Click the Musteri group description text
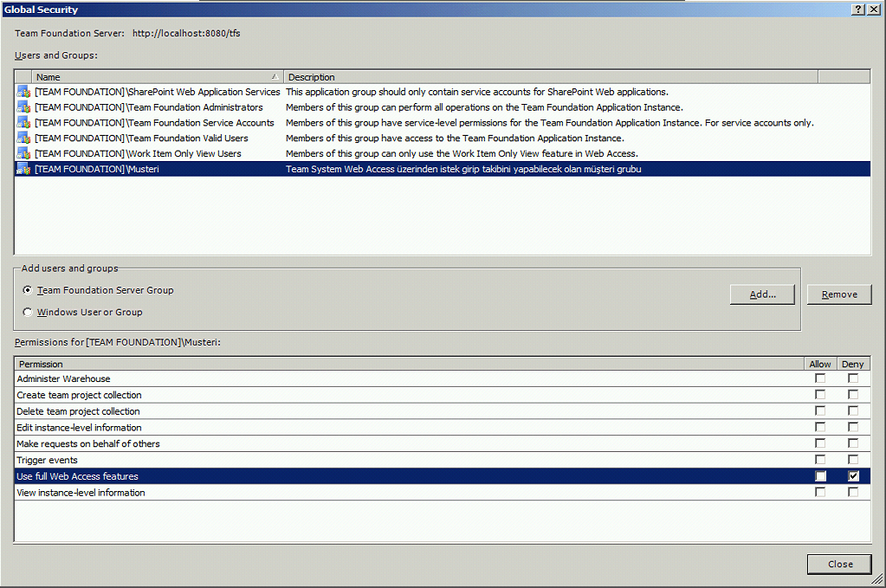 coord(463,169)
